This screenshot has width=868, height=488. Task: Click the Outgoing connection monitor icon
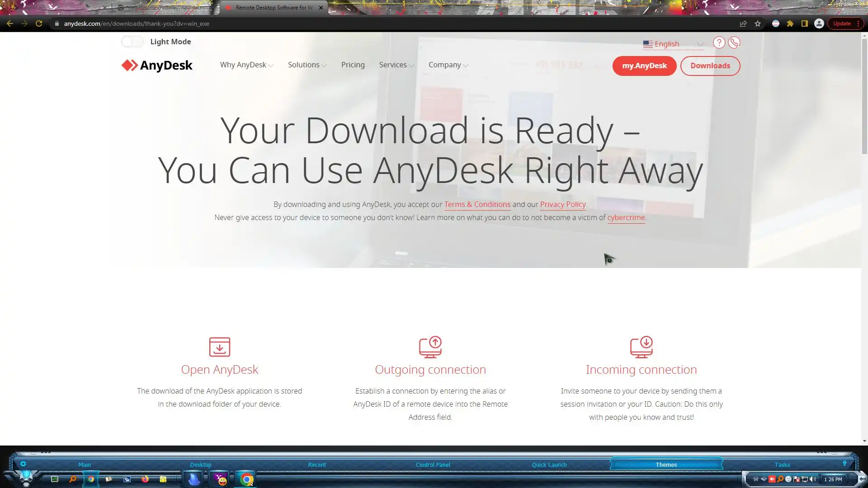coord(430,347)
